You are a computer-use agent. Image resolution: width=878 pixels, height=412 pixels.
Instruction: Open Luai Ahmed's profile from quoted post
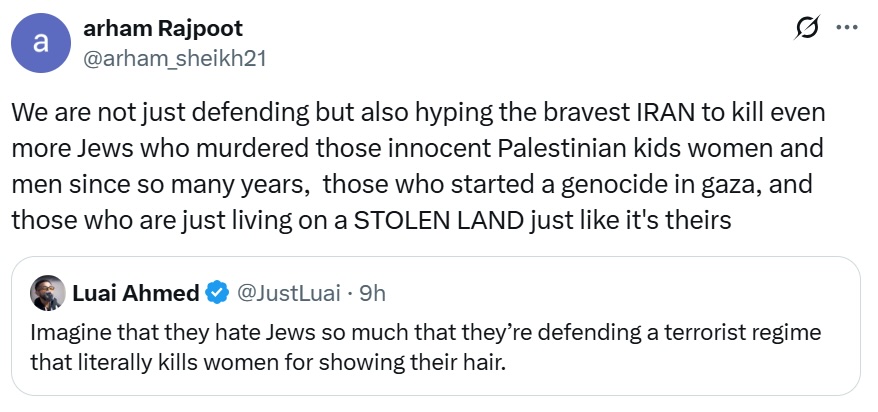135,294
